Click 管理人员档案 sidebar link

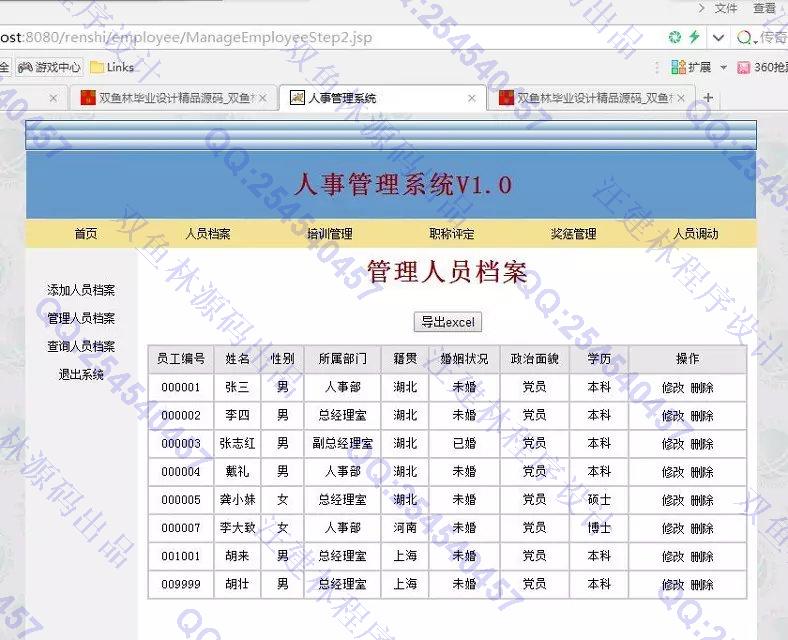(x=81, y=318)
